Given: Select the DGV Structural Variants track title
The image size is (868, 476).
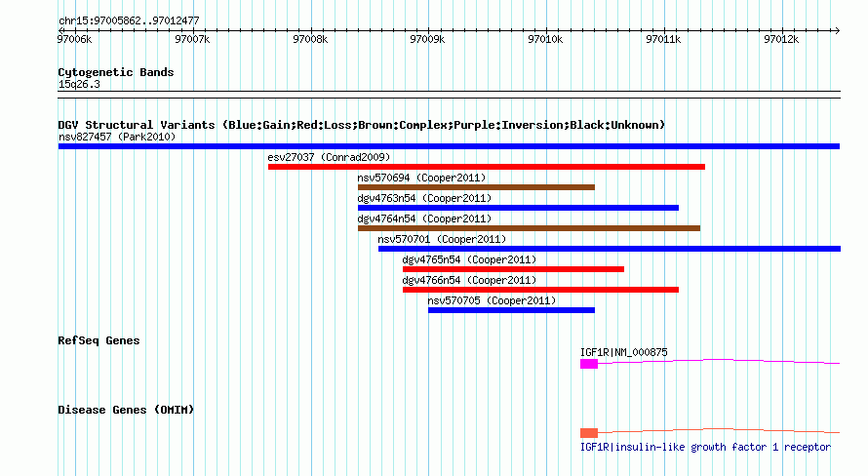Looking at the screenshot, I should 362,125.
